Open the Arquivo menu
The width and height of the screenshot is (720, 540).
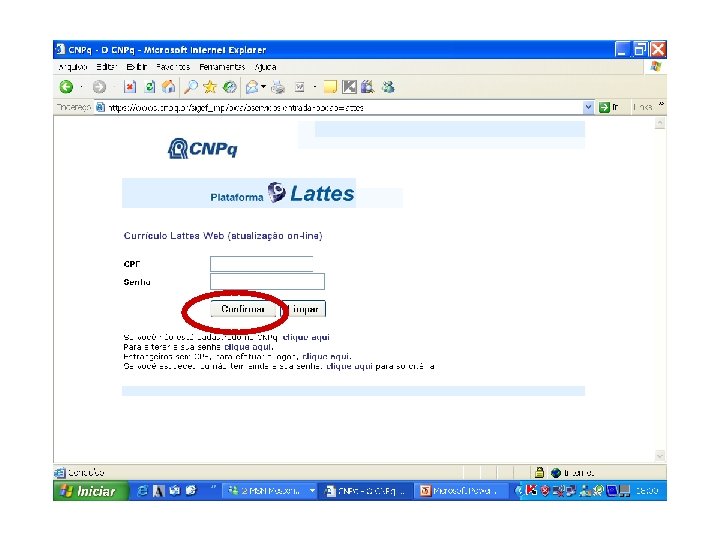click(73, 67)
